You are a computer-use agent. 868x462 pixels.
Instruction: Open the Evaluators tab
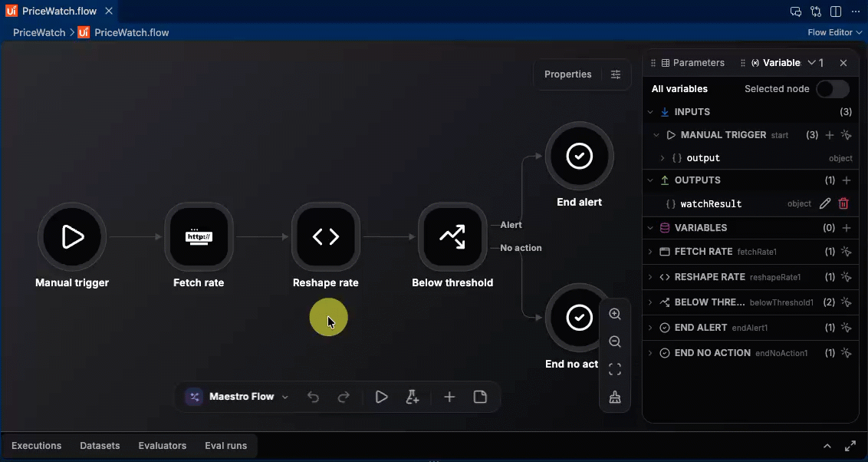point(163,445)
